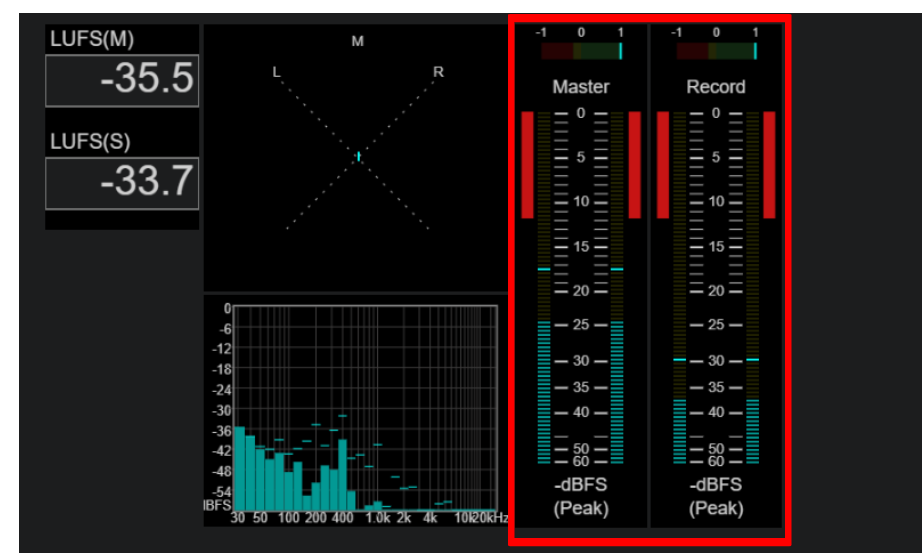
Task: Select the LUFS(M) label
Action: (x=92, y=39)
